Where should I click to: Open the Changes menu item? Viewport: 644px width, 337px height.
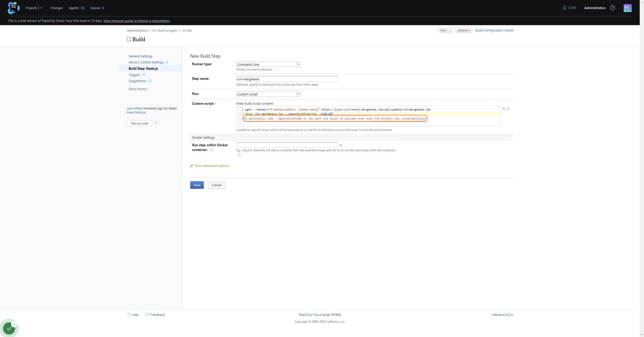[57, 8]
